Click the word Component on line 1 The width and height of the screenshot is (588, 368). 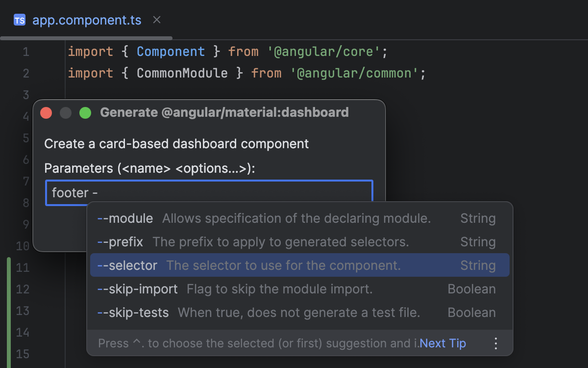tap(171, 51)
